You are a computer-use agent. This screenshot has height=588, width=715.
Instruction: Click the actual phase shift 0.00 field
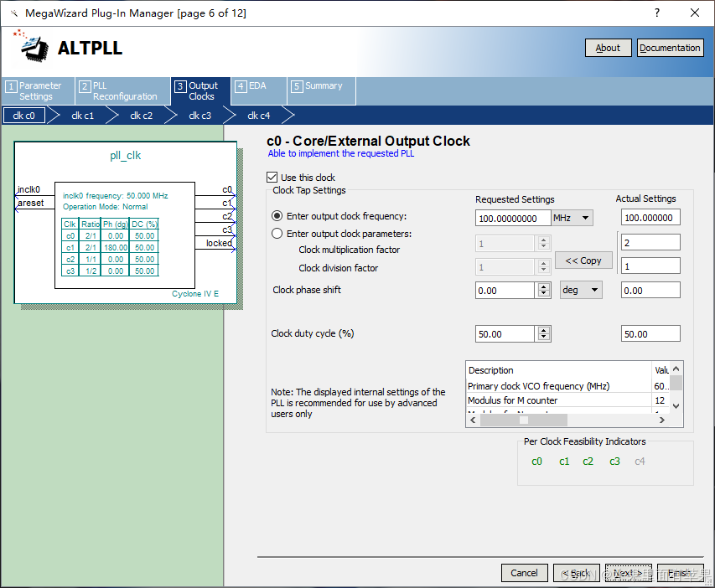tap(650, 290)
